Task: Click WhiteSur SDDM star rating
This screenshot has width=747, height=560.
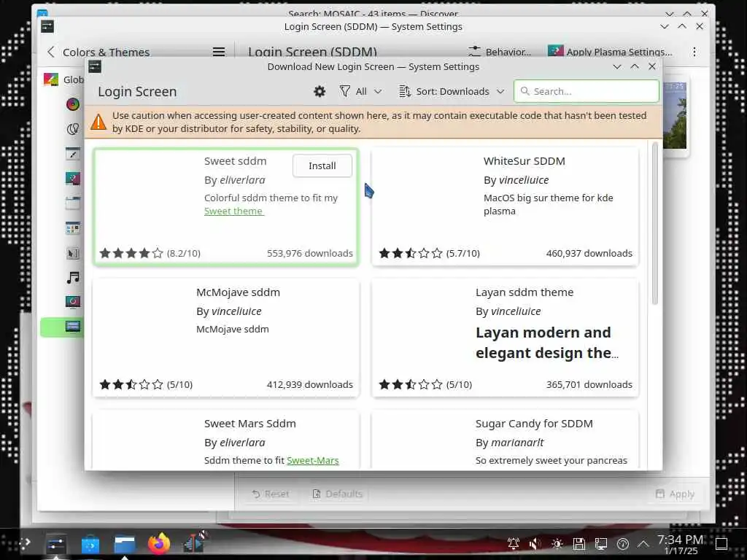Action: point(410,253)
